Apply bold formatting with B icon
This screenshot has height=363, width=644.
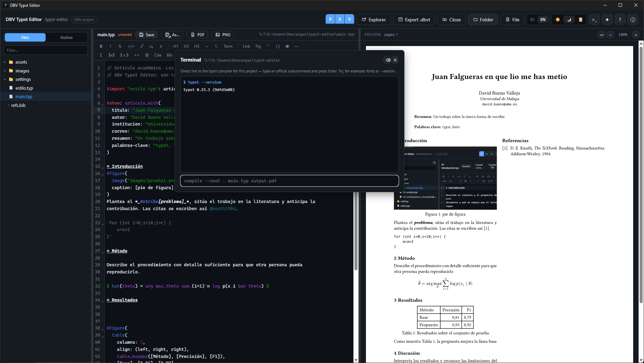coord(101,46)
